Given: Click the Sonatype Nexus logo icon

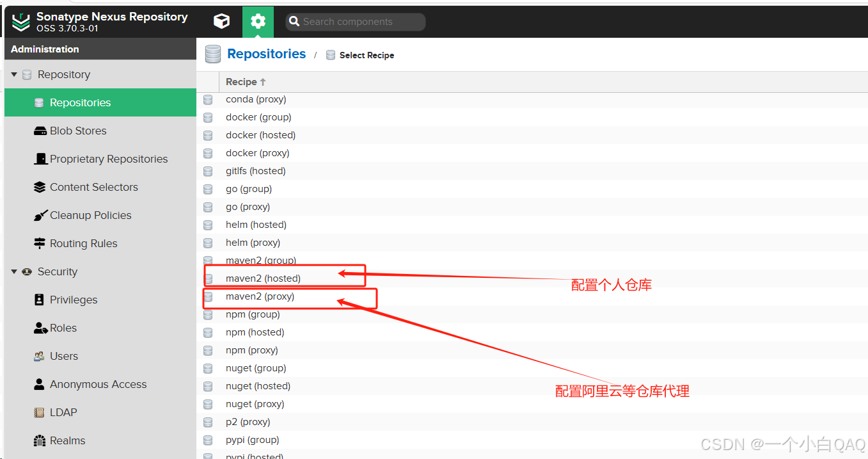Looking at the screenshot, I should point(21,22).
